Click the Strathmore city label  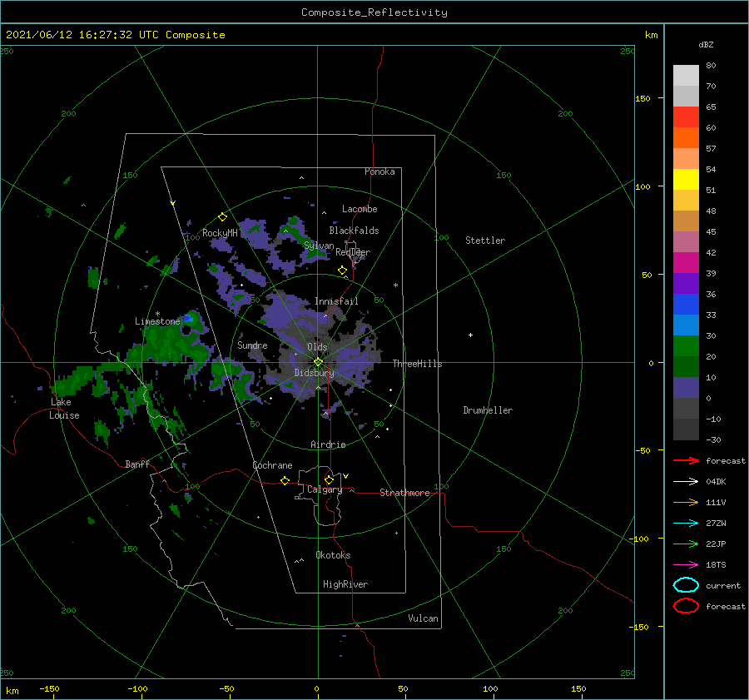pos(404,493)
